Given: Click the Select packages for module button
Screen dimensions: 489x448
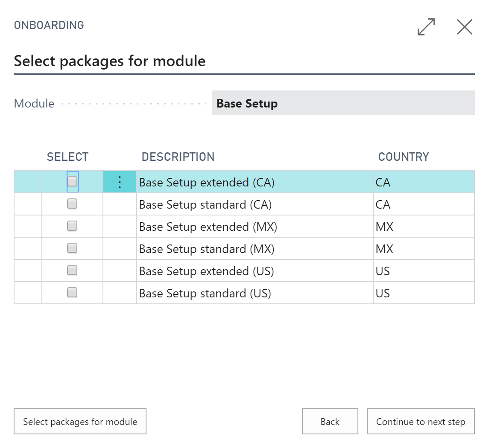Looking at the screenshot, I should pos(80,421).
